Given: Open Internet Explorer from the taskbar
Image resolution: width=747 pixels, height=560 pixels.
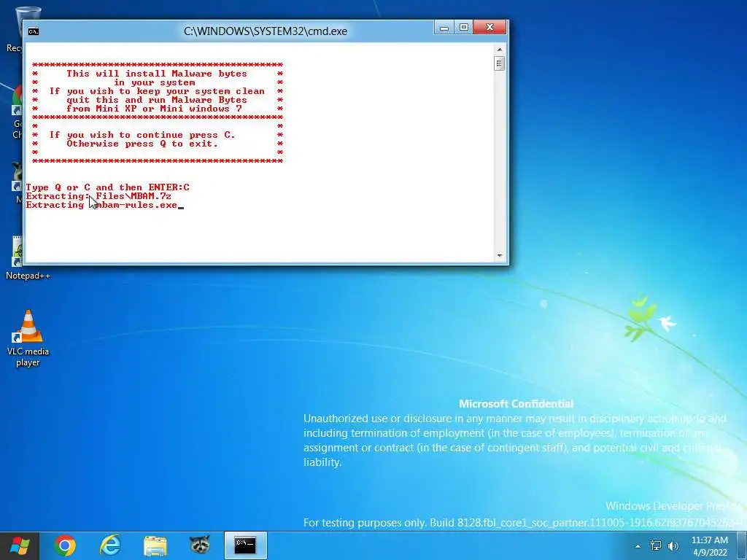Looking at the screenshot, I should tap(110, 545).
